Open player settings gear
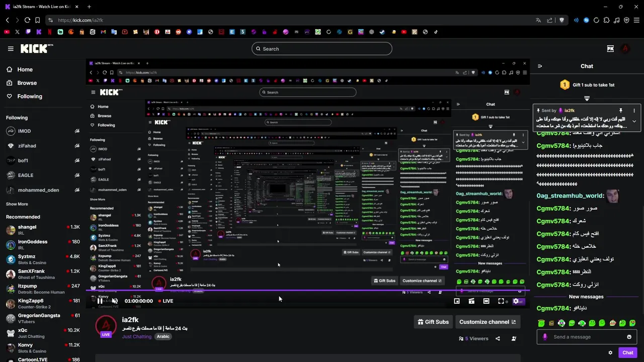Screen dimensions: 644x362 tap(516, 301)
